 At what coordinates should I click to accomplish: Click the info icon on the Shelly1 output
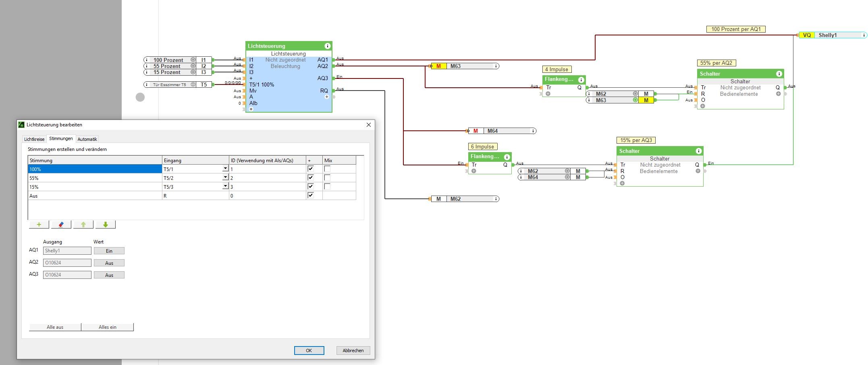[864, 35]
